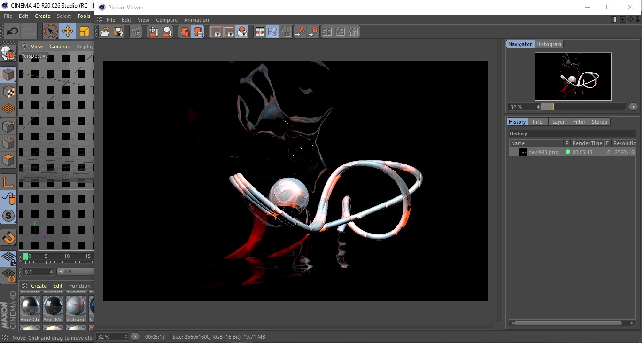This screenshot has height=343, width=644.
Task: Toggle Texture mode checkered cube icon
Action: 8,92
